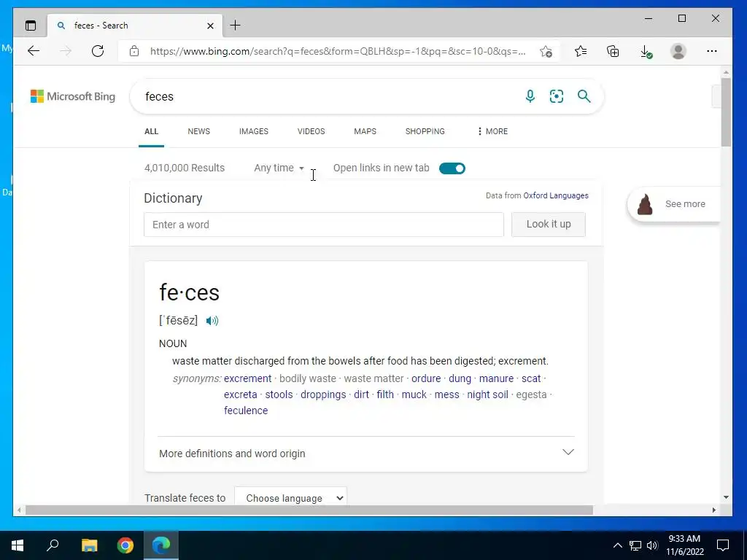Open network status tray icon
The image size is (747, 560).
click(635, 545)
